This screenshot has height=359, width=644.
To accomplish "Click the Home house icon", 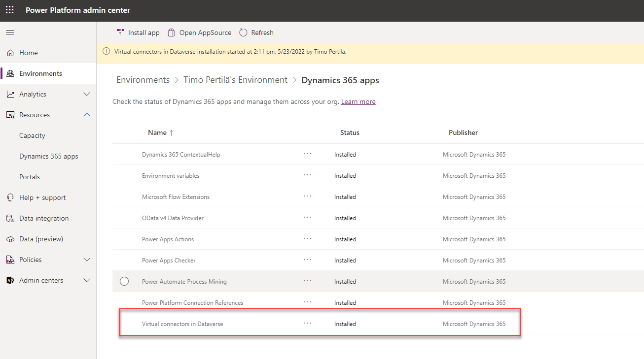I will tap(10, 53).
